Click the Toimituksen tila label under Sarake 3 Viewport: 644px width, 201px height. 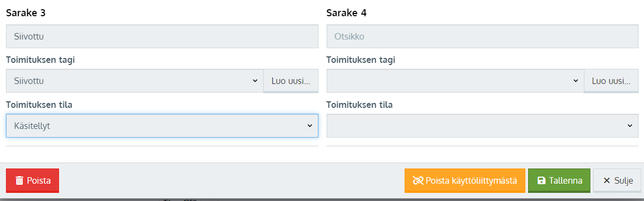[x=40, y=105]
